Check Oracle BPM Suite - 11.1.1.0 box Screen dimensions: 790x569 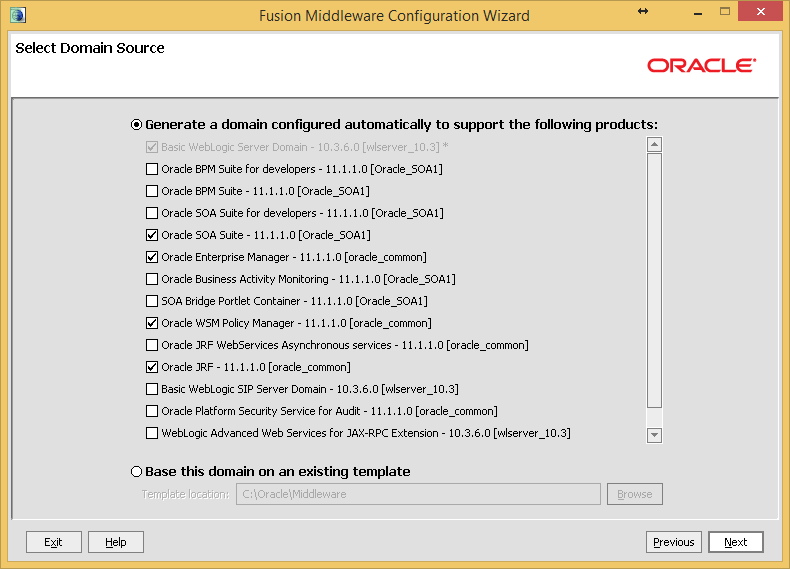point(152,191)
